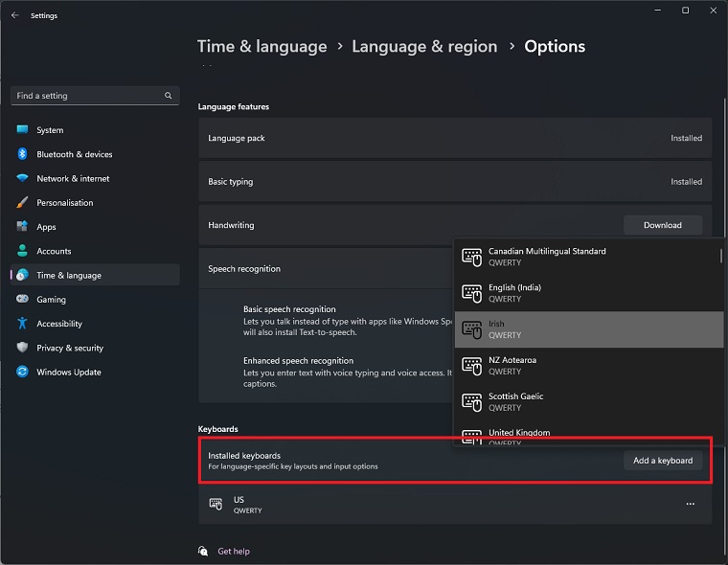Click the System monitor icon
The width and height of the screenshot is (728, 565).
pyautogui.click(x=22, y=129)
